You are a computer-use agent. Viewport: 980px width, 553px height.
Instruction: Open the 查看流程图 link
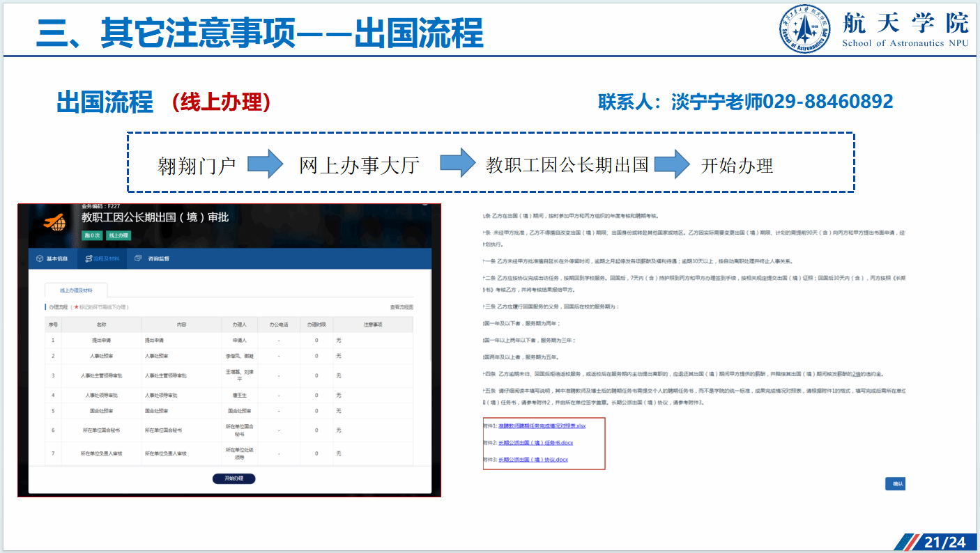pyautogui.click(x=401, y=307)
